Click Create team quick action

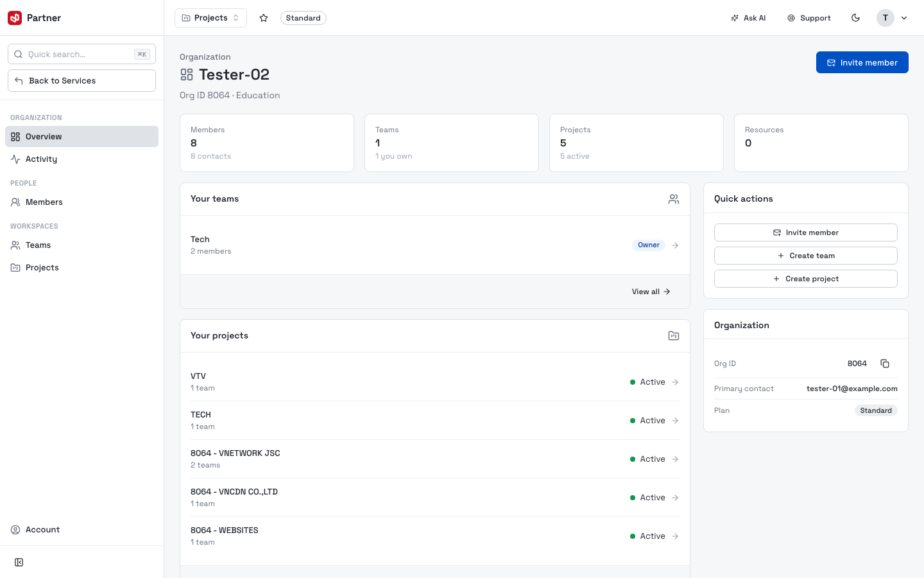click(806, 256)
